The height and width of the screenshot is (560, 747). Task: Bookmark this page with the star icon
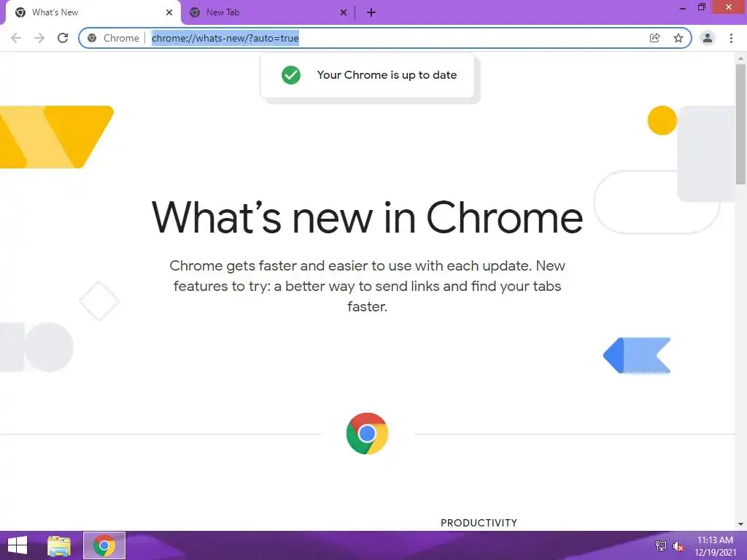[x=678, y=38]
